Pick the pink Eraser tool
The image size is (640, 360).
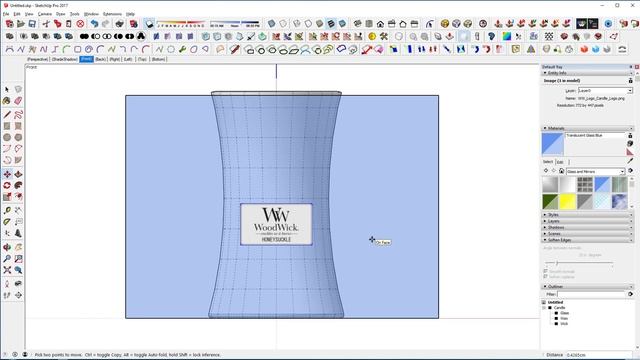coord(18,101)
